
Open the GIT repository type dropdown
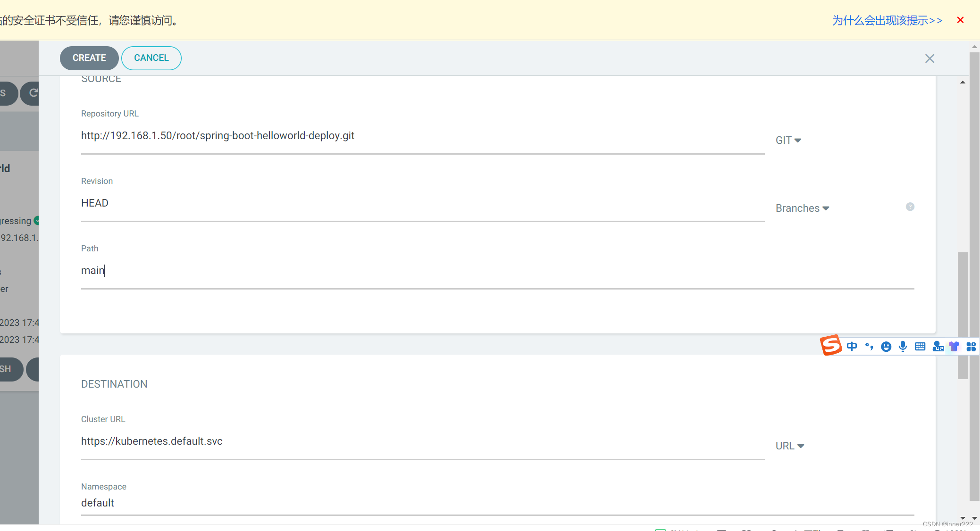788,140
